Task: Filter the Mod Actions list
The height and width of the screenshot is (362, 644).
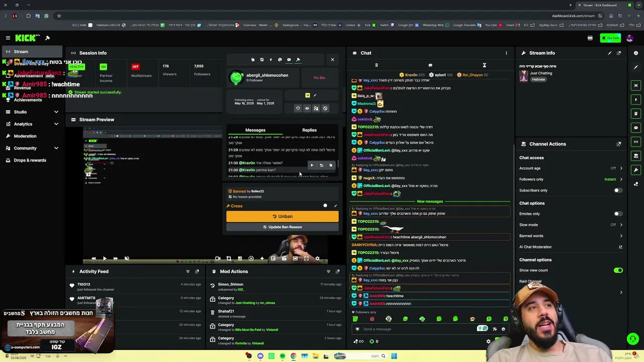Action: tap(328, 271)
